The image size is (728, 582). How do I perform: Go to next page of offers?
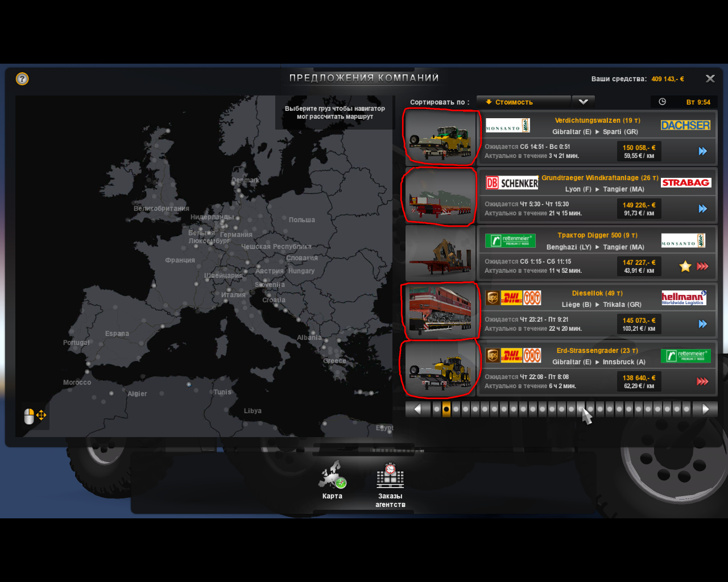point(705,409)
